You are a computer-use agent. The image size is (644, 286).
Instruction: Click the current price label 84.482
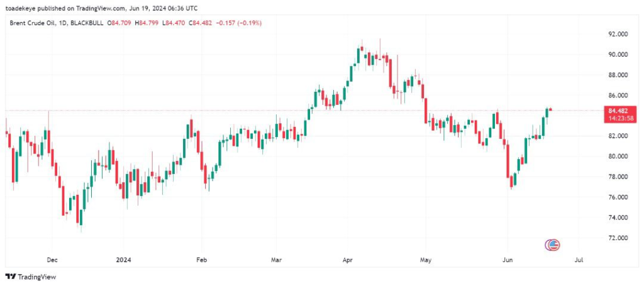618,110
